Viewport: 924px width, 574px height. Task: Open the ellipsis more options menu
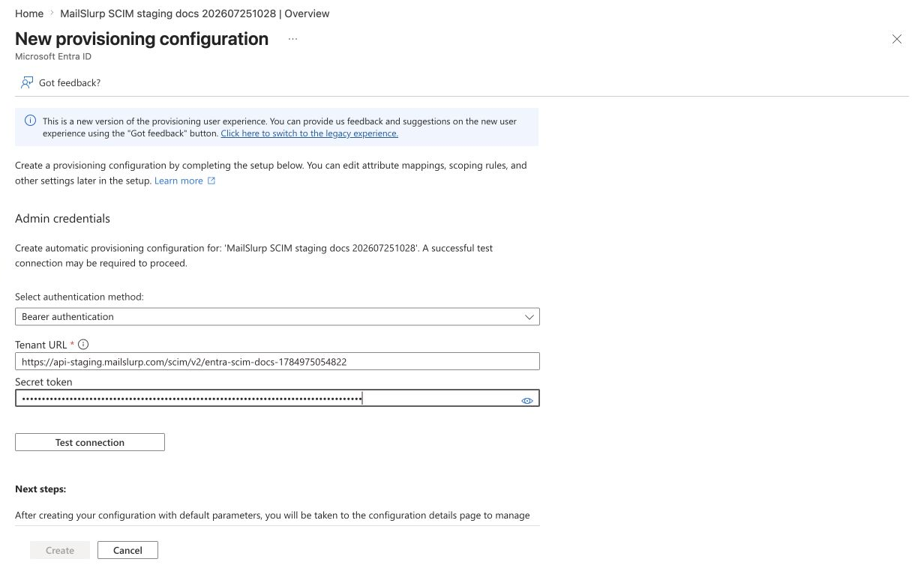(x=292, y=39)
